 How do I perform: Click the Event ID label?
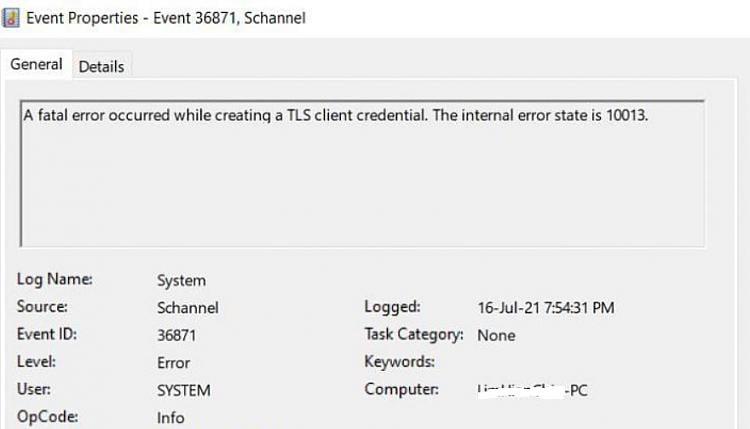47,334
